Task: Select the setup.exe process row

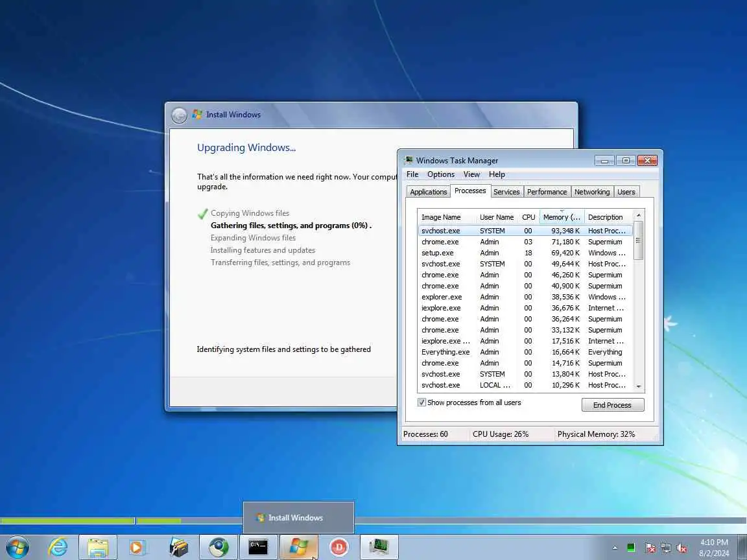Action: [525, 253]
